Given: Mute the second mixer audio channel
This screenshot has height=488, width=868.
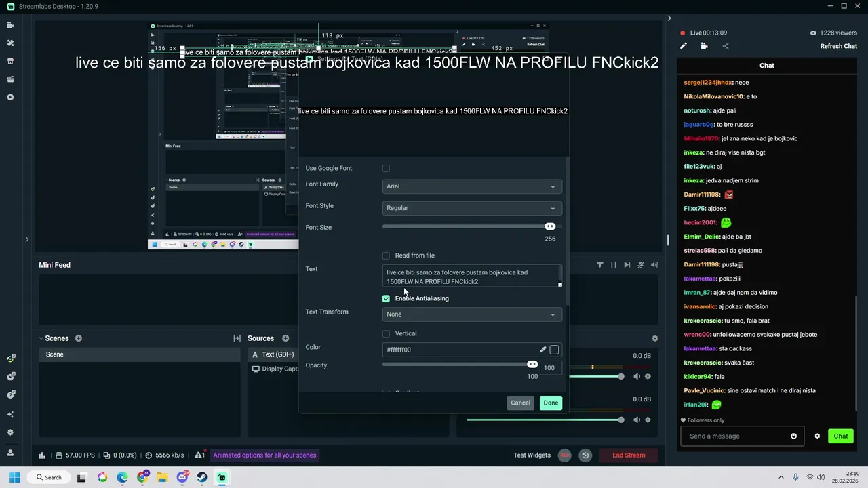Looking at the screenshot, I should pyautogui.click(x=637, y=420).
